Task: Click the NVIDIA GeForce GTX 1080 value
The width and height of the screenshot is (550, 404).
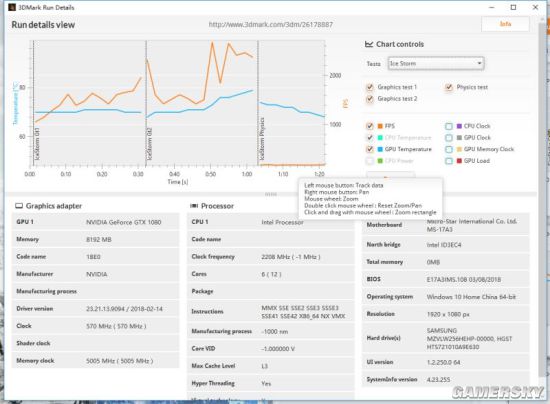Action: pyautogui.click(x=123, y=222)
